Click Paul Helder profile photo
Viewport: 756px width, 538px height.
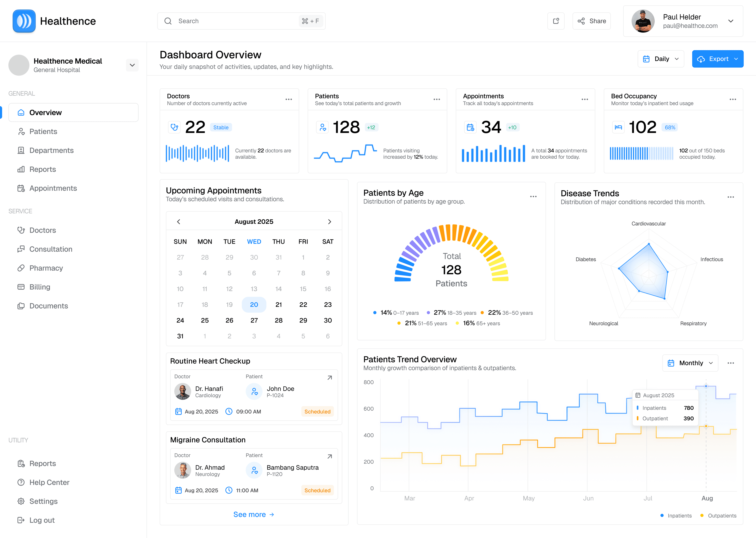[643, 21]
